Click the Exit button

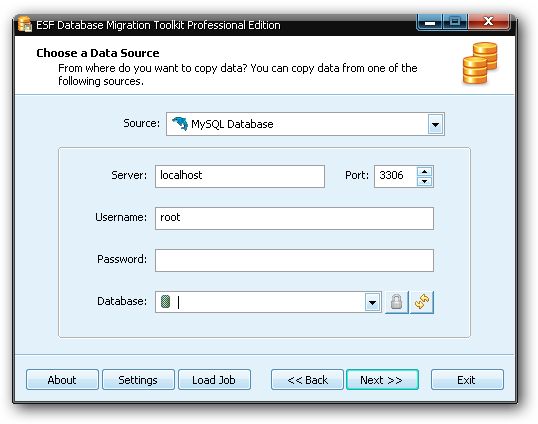(467, 380)
